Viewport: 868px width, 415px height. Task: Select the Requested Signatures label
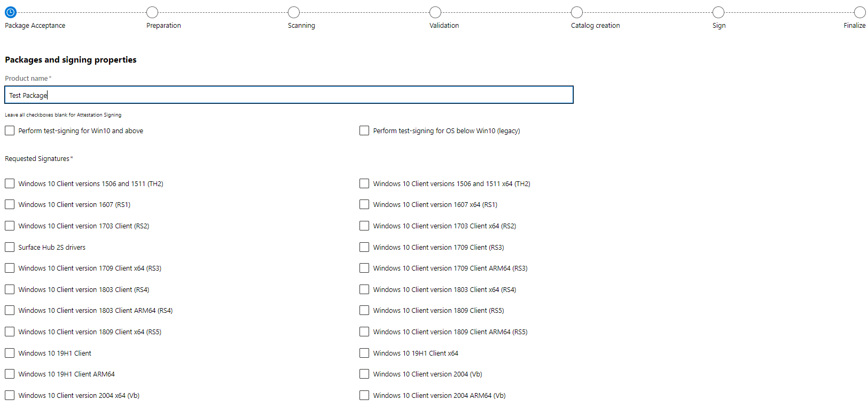37,158
